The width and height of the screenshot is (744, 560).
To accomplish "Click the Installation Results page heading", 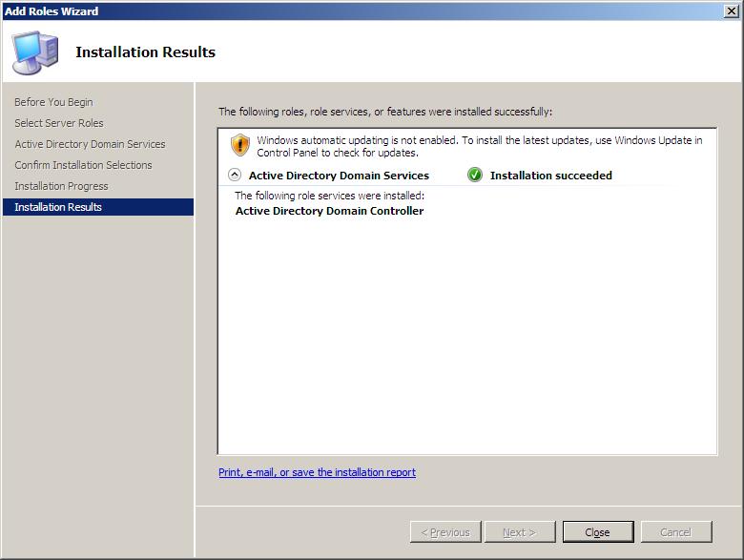I will click(145, 52).
